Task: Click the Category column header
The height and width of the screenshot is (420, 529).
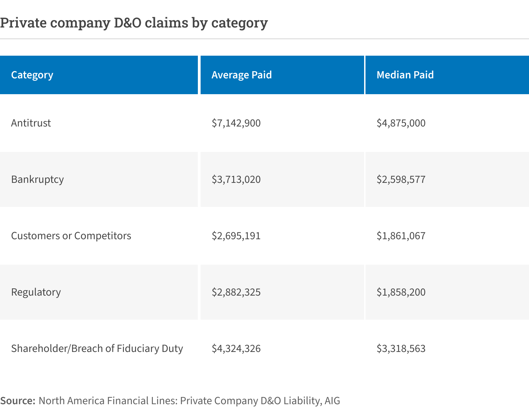Action: click(32, 75)
